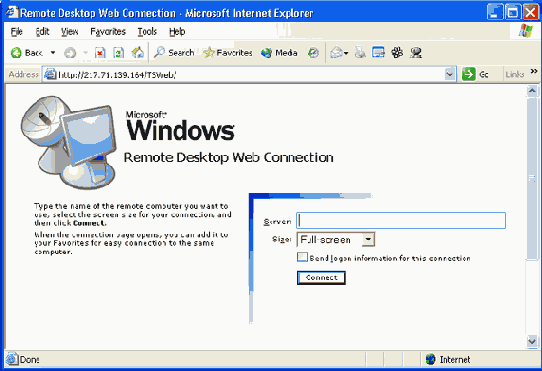Image resolution: width=542 pixels, height=371 pixels.
Task: Minimize the Internet Explorer window
Action: [495, 12]
